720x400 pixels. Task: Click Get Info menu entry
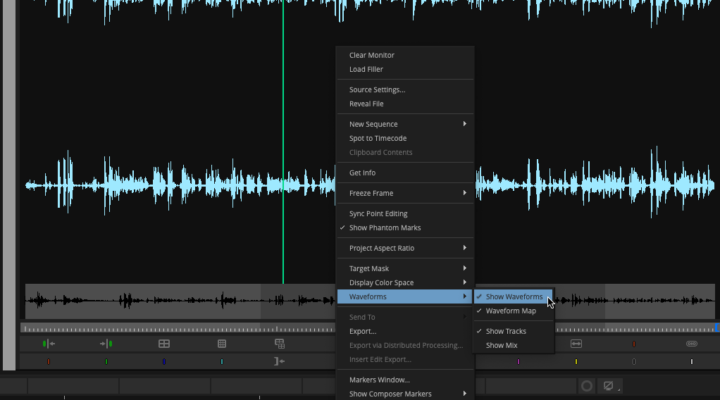coord(405,173)
